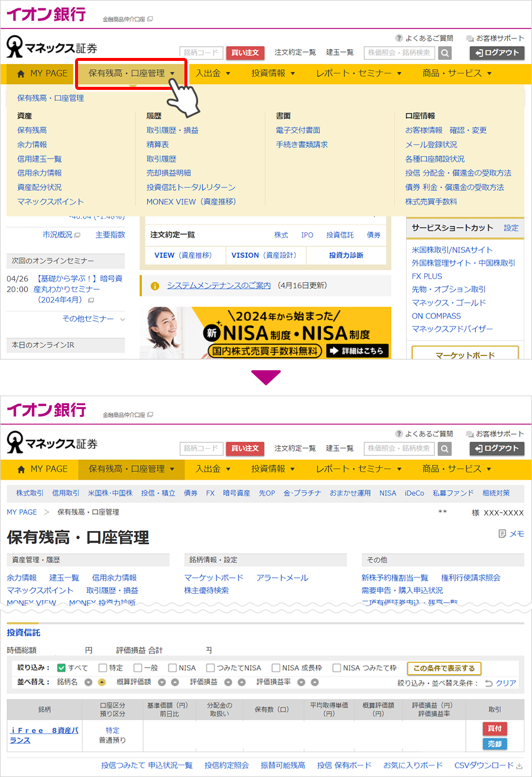Screen dimensions: 532x777
Task: Click the download icon next to CSVダウンロード
Action: click(520, 765)
